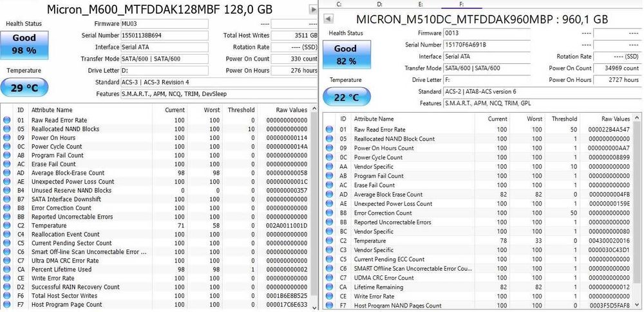Image resolution: width=644 pixels, height=312 pixels.
Task: Click status orb for Lifetime Remaining row
Action: (329, 287)
